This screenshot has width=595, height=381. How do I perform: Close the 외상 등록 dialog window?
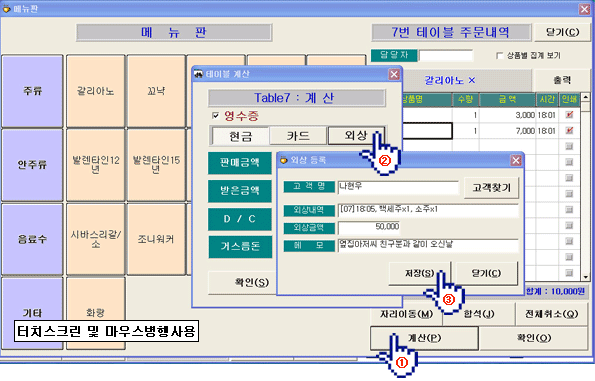point(516,161)
